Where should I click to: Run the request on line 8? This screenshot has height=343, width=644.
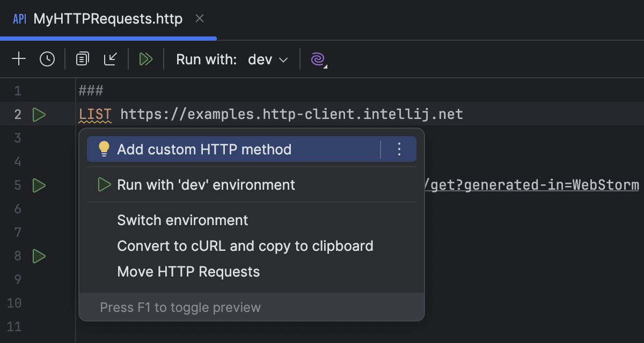click(x=39, y=256)
